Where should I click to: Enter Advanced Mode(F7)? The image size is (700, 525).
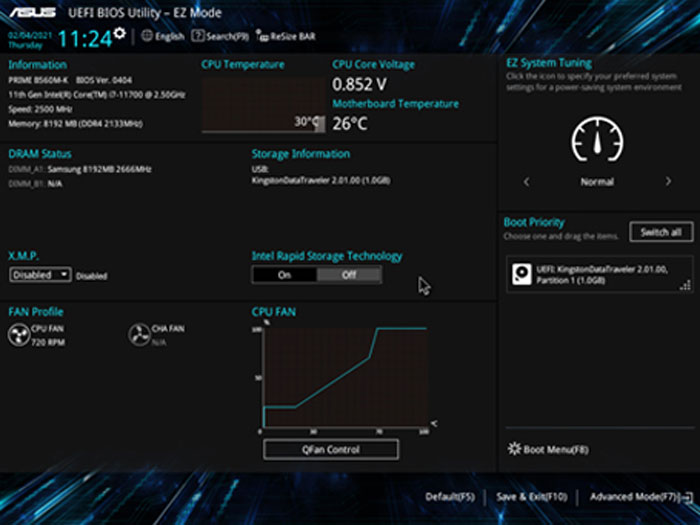[641, 497]
